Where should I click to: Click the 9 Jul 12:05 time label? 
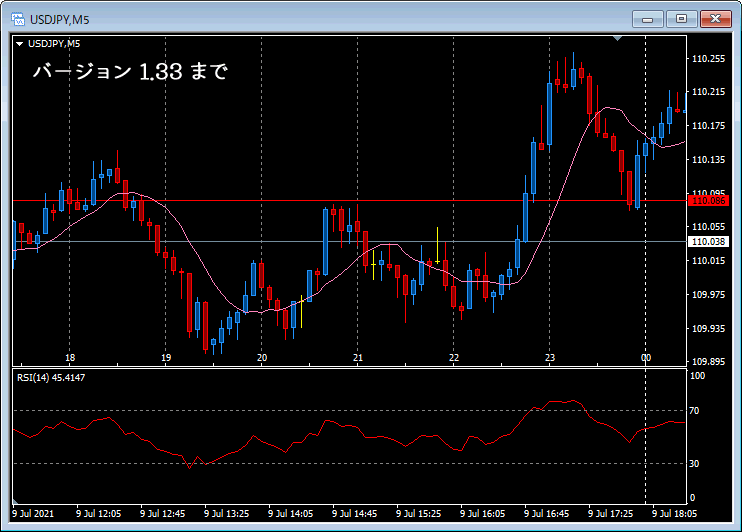[x=98, y=514]
